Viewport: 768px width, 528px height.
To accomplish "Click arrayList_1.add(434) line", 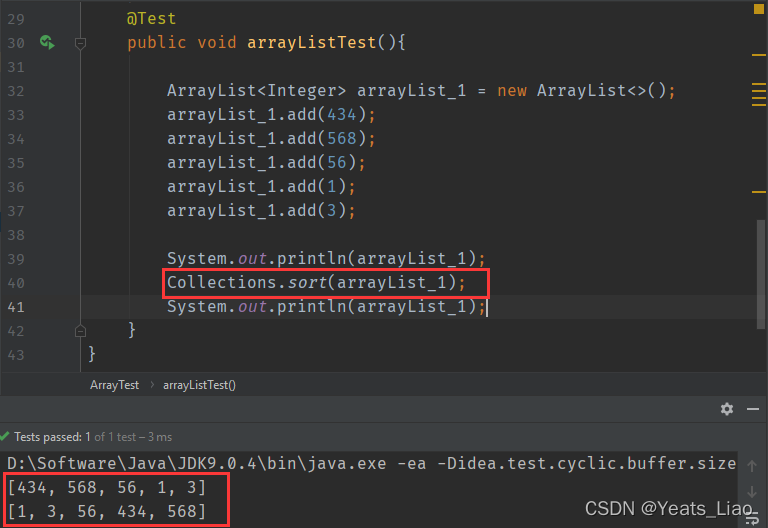I will tap(271, 115).
